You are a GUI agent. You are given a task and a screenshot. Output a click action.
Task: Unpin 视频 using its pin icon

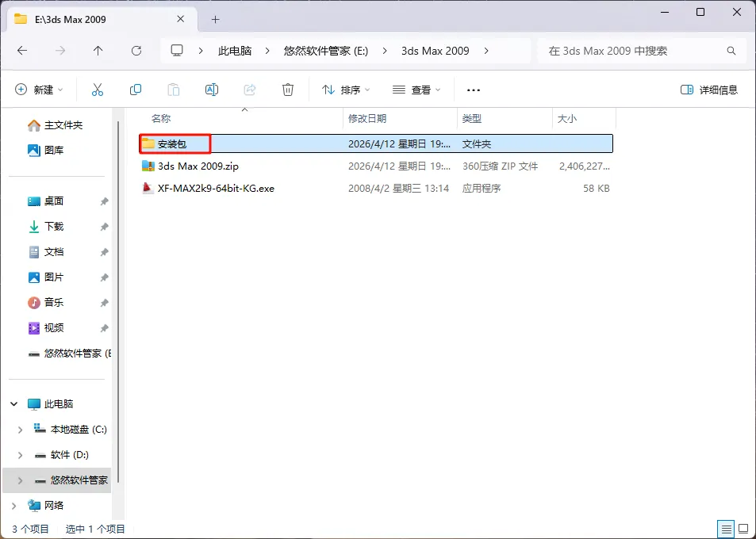click(x=104, y=328)
